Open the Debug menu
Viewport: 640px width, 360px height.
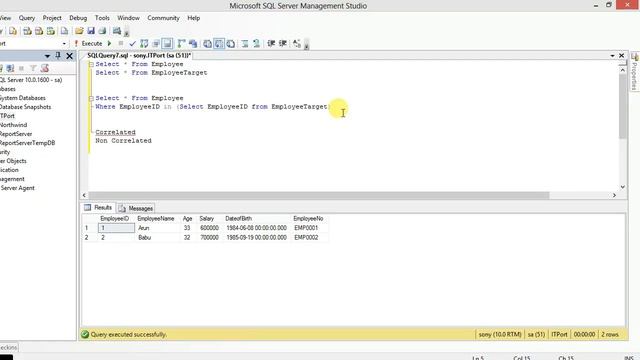pyautogui.click(x=78, y=18)
